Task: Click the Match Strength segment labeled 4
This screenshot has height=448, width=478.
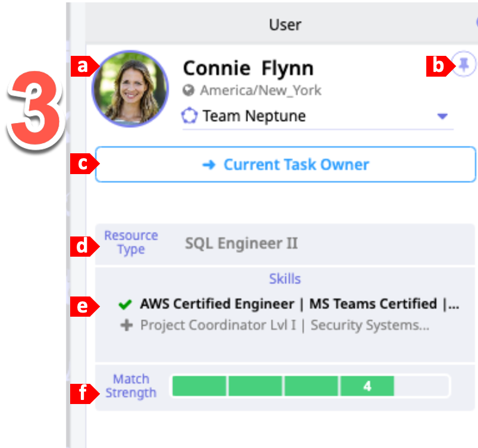Action: pyautogui.click(x=367, y=386)
